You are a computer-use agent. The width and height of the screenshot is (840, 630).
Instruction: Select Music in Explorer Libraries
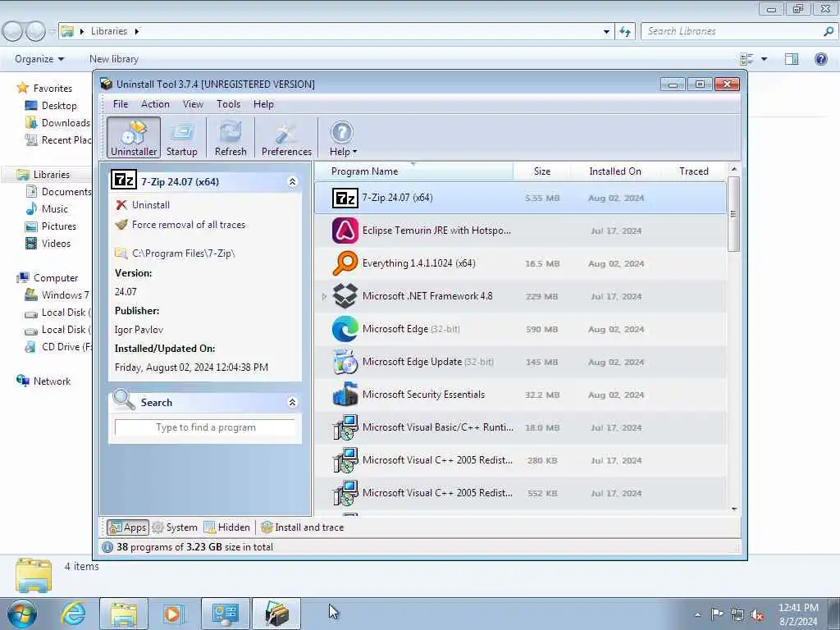click(47, 209)
